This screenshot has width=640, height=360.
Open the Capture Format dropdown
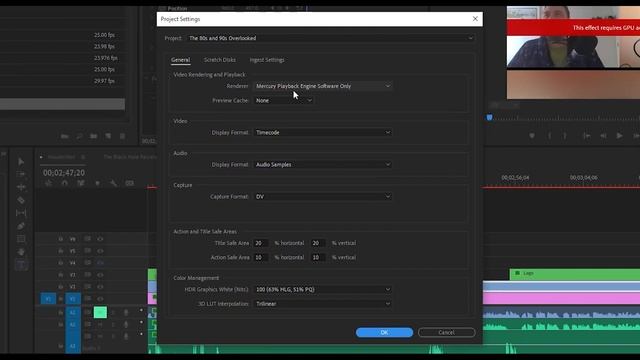[322, 197]
